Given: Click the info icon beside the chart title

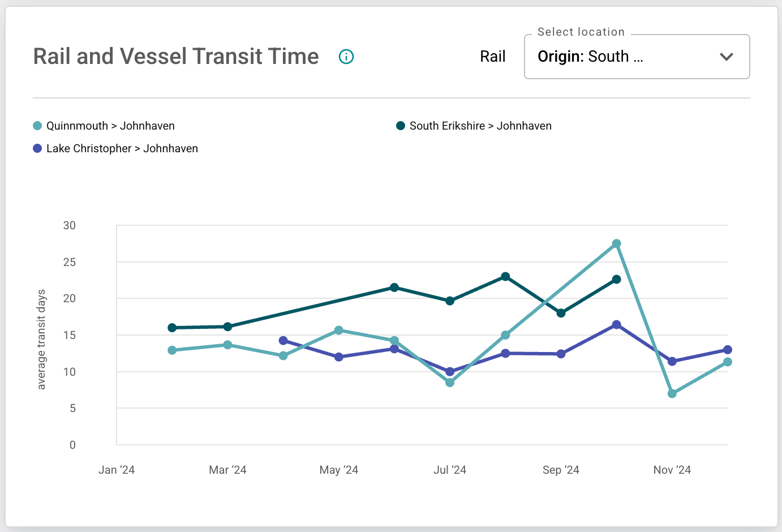Looking at the screenshot, I should point(346,57).
